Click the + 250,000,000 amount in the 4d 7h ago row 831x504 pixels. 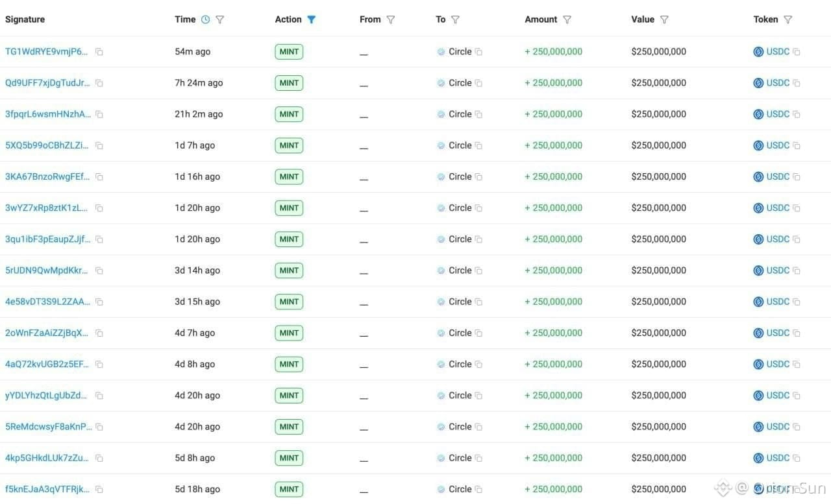point(554,333)
